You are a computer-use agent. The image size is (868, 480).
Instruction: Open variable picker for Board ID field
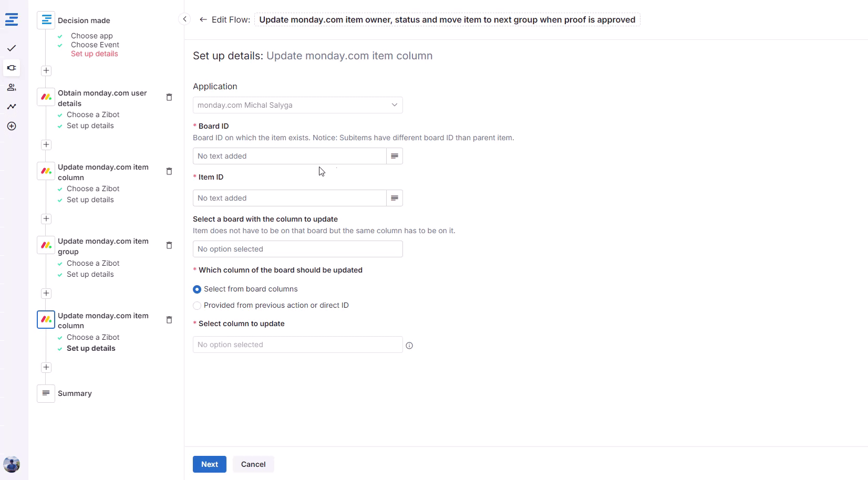395,156
